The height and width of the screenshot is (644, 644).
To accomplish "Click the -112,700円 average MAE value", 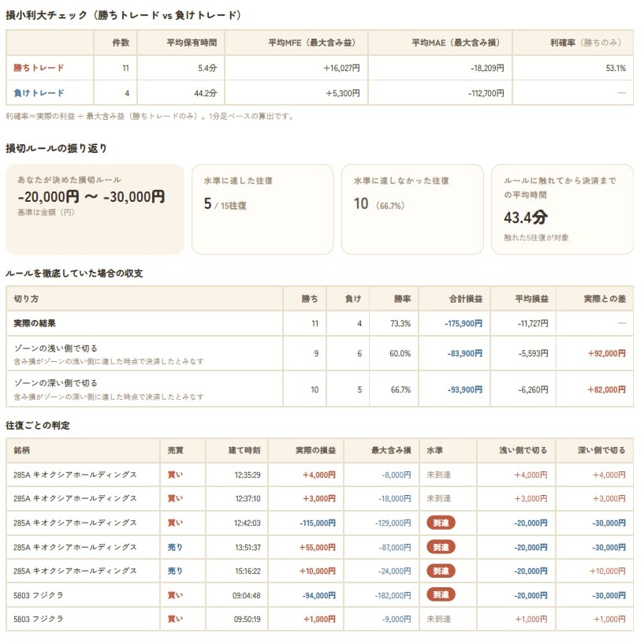I will [486, 94].
